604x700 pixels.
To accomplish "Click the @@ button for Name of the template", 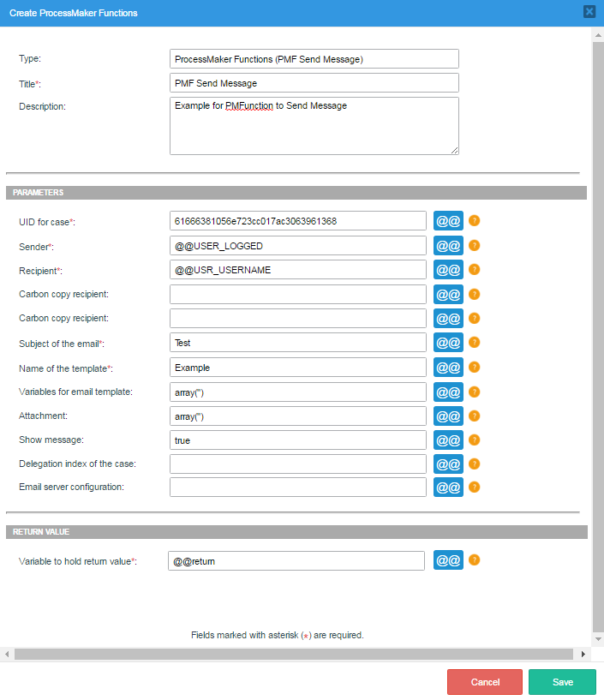I will coord(448,368).
